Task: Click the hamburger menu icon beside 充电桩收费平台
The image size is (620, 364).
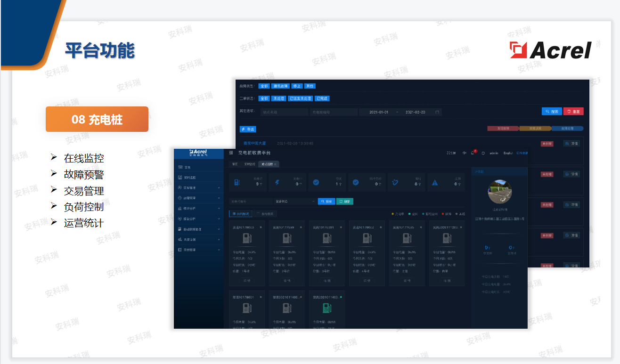Action: click(231, 153)
